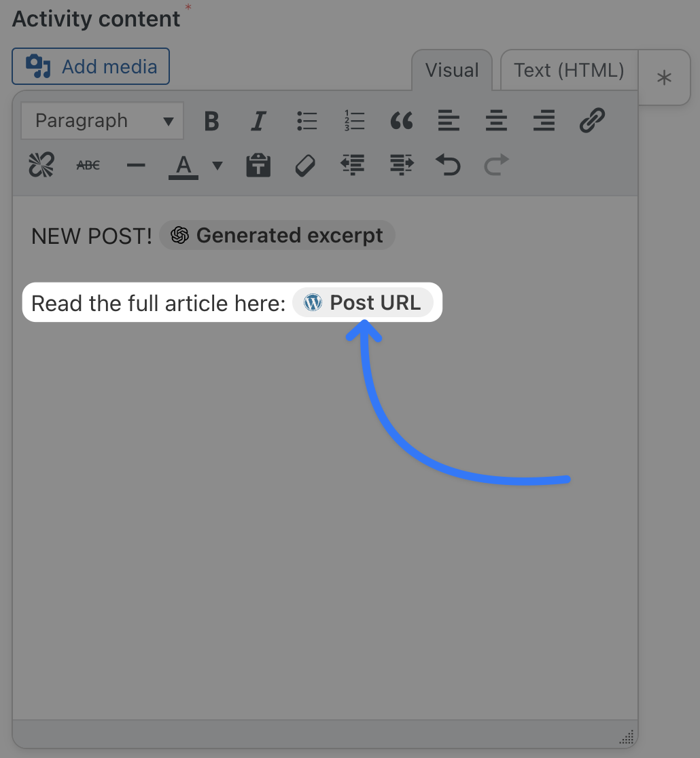The height and width of the screenshot is (758, 700).
Task: Insert or edit a link
Action: pyautogui.click(x=592, y=121)
